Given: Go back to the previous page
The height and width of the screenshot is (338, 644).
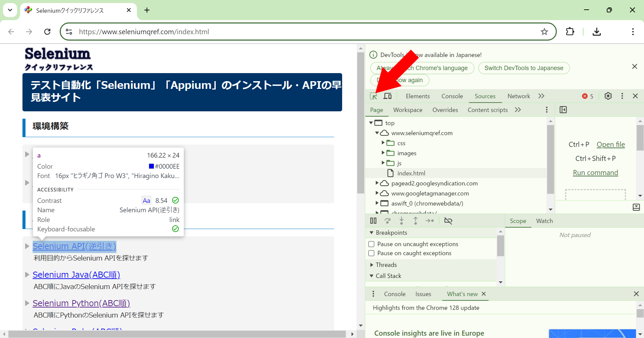Looking at the screenshot, I should pos(11,32).
